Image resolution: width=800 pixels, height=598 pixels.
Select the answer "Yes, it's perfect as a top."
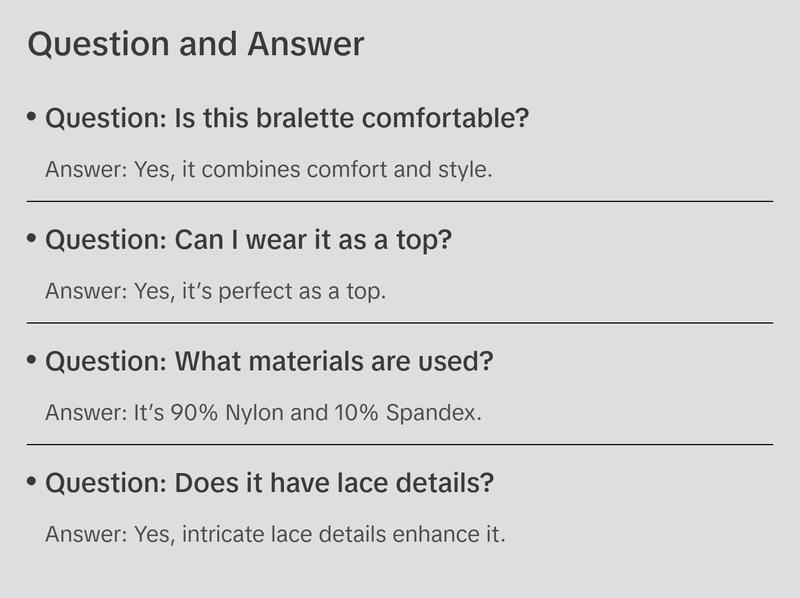pos(215,291)
